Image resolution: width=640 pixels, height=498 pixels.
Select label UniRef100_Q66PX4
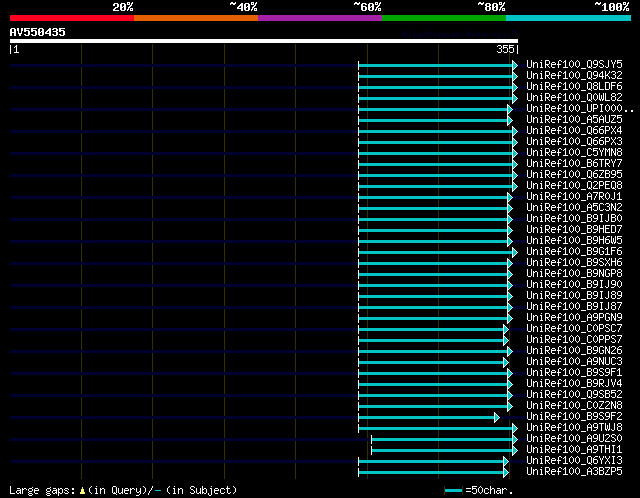[x=574, y=131]
